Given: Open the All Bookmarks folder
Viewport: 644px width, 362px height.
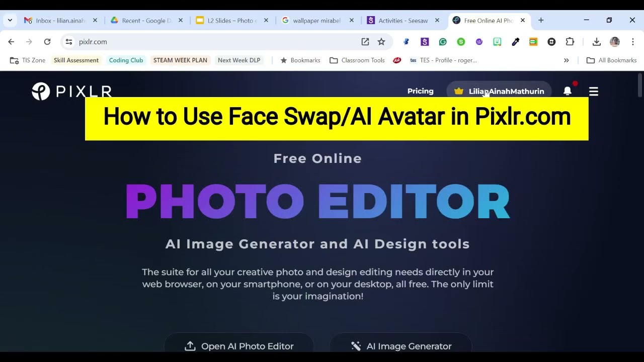Looking at the screenshot, I should pyautogui.click(x=612, y=60).
